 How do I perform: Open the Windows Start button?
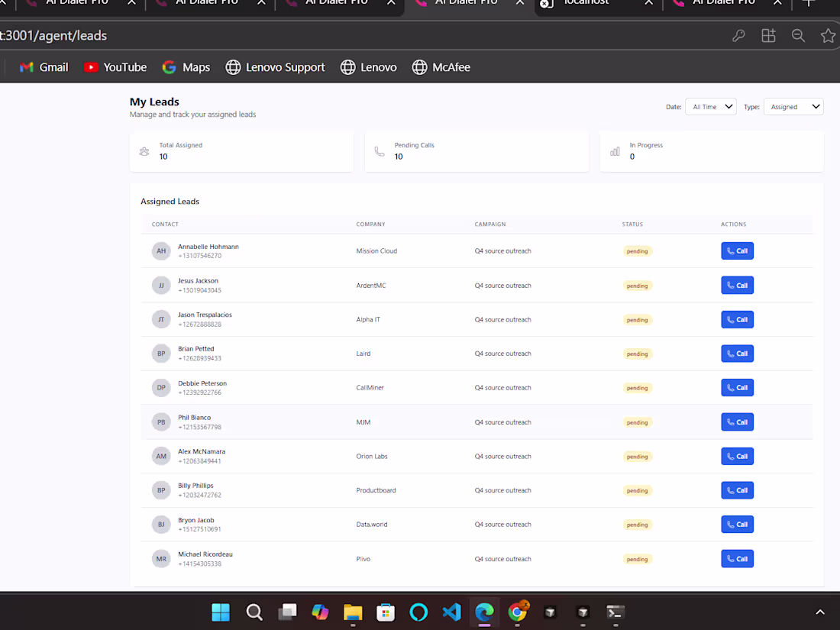(221, 612)
